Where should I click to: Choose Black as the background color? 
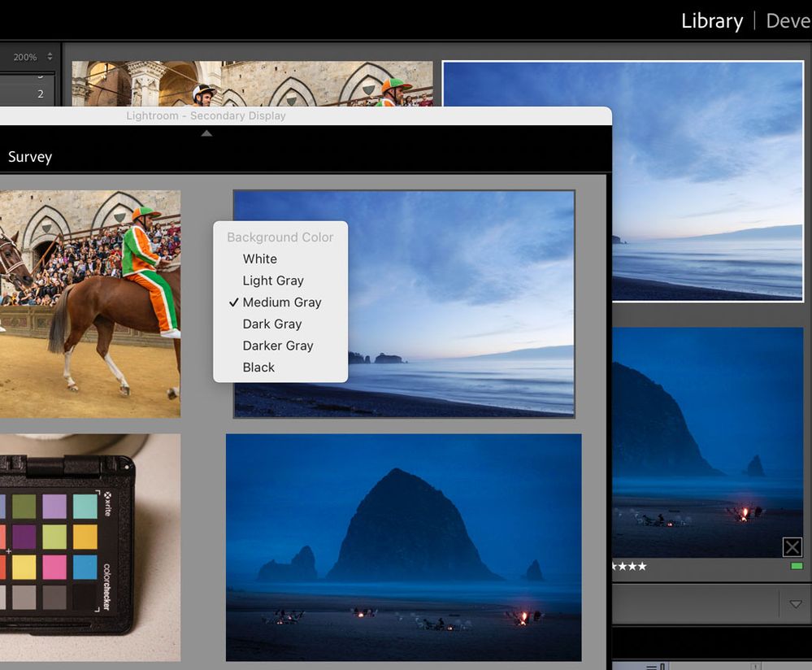tap(258, 367)
